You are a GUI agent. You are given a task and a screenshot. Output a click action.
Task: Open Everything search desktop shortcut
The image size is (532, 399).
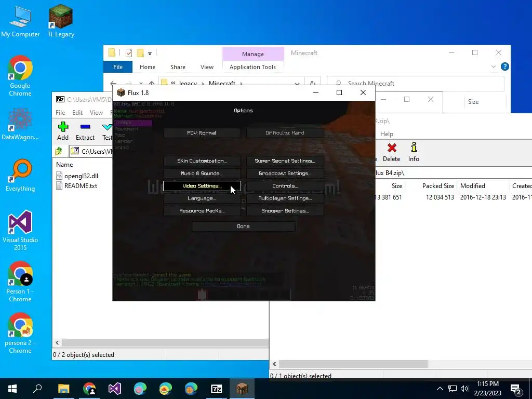(20, 176)
